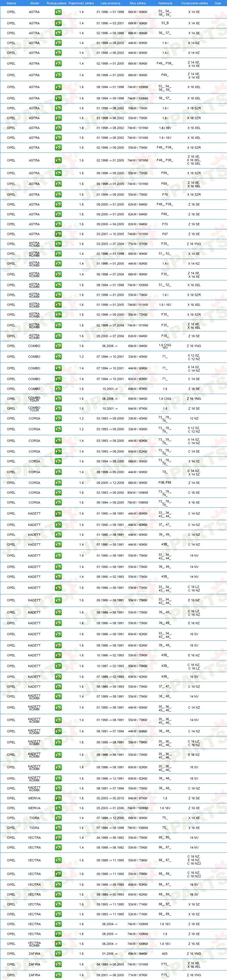Select production years '08.2005 ->' in VECTRA row

coord(110,934)
